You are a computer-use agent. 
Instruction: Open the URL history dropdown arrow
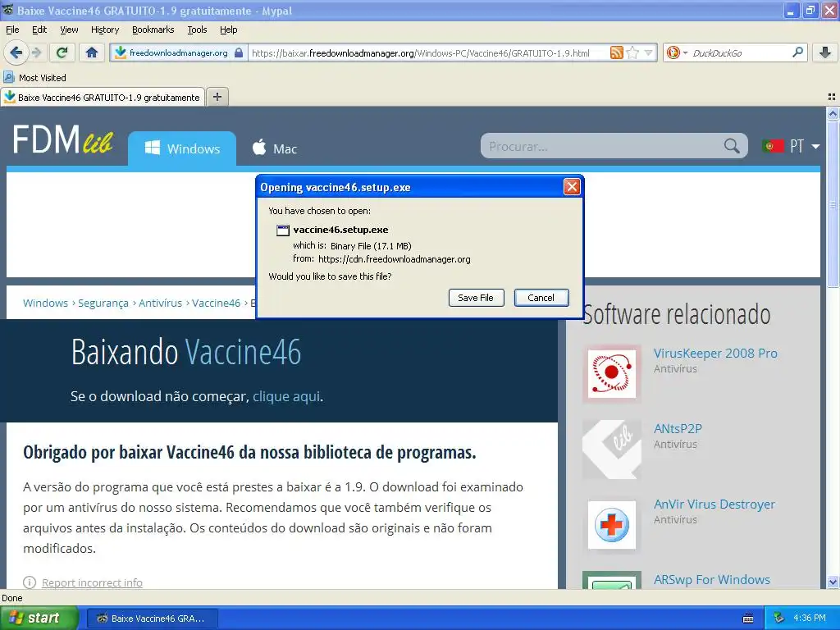[x=648, y=52]
